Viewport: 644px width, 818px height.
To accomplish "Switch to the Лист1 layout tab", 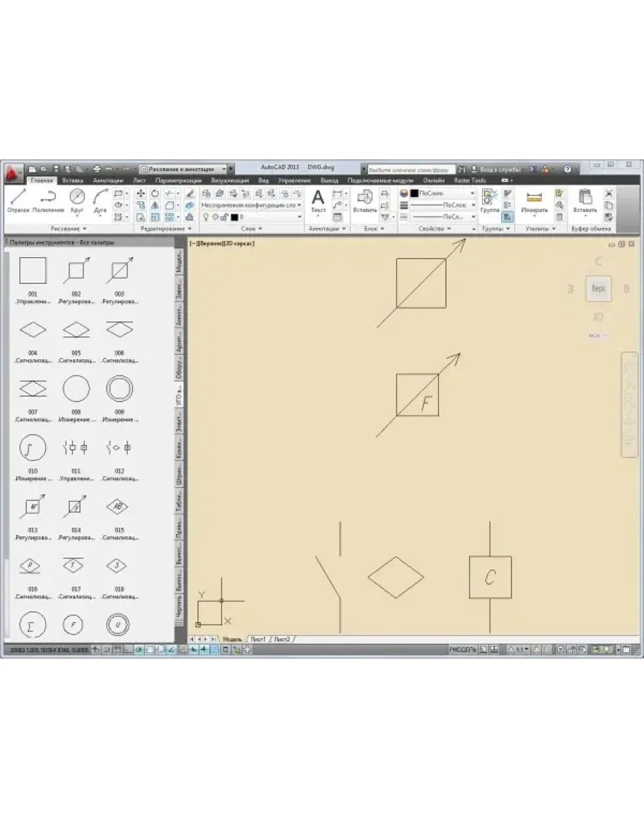I will tap(258, 639).
